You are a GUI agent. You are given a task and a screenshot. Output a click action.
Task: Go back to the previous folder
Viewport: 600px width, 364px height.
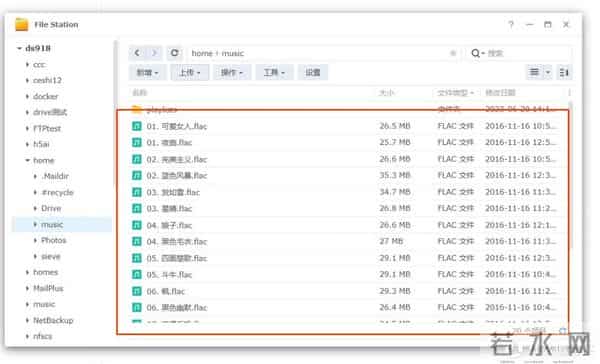click(x=137, y=53)
